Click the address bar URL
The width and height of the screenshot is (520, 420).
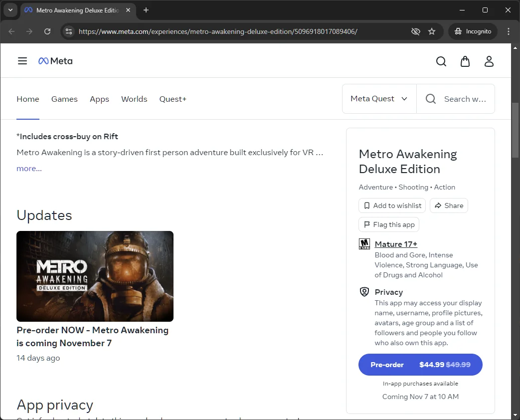tap(218, 31)
